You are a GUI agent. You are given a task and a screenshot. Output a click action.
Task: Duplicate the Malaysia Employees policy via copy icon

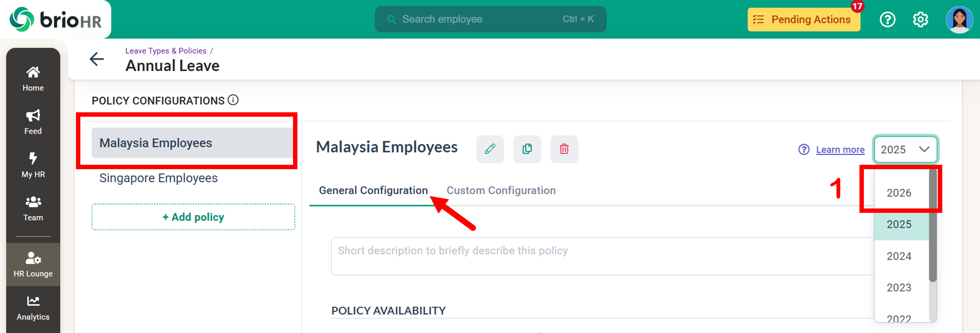[527, 149]
